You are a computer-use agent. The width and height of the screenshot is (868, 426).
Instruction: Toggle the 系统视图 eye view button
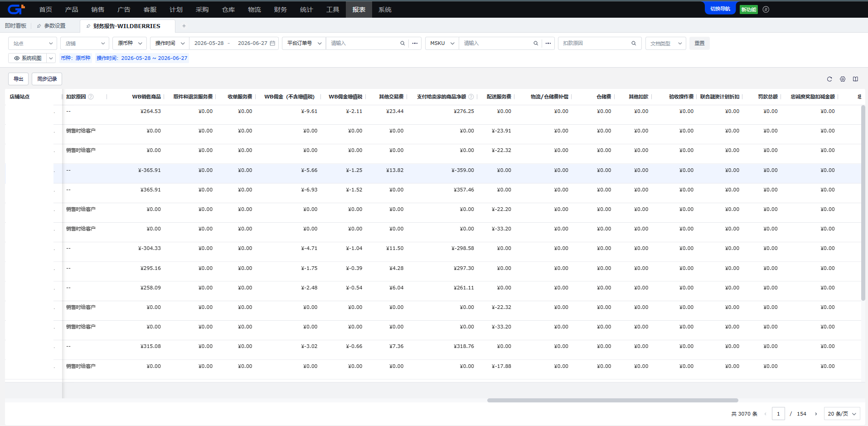27,58
